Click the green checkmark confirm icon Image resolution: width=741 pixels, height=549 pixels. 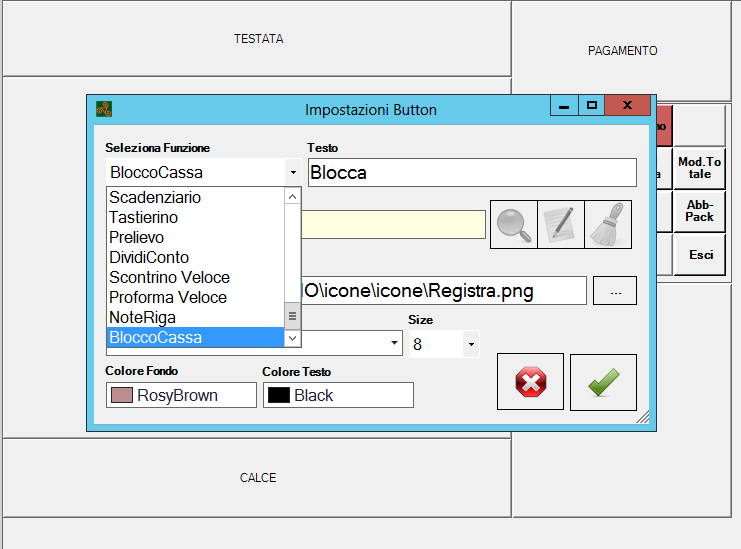click(x=603, y=382)
